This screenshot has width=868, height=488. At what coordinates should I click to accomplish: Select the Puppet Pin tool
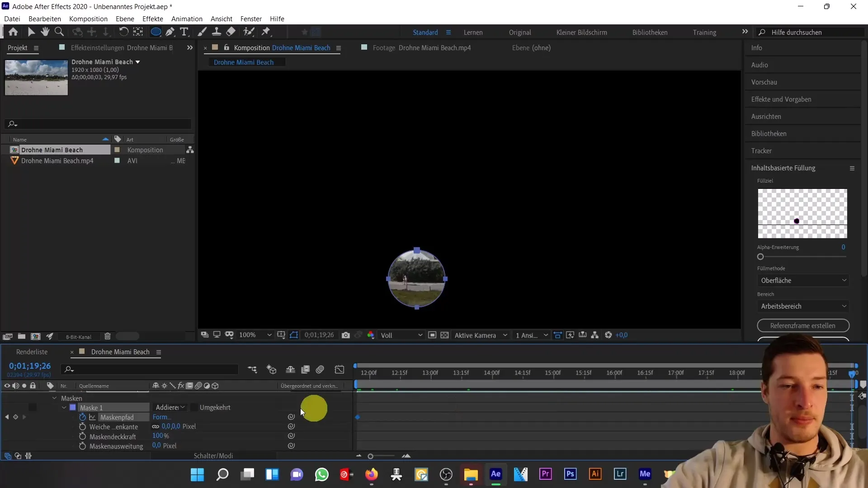click(266, 32)
